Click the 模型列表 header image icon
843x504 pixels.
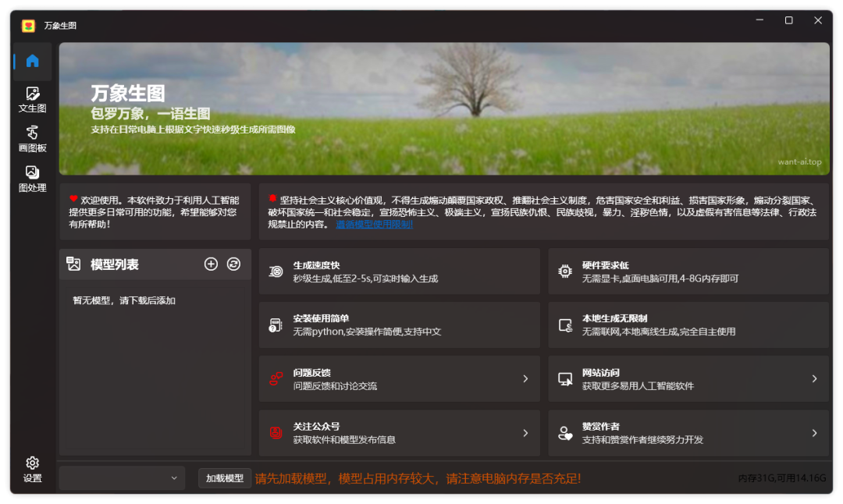[73, 264]
